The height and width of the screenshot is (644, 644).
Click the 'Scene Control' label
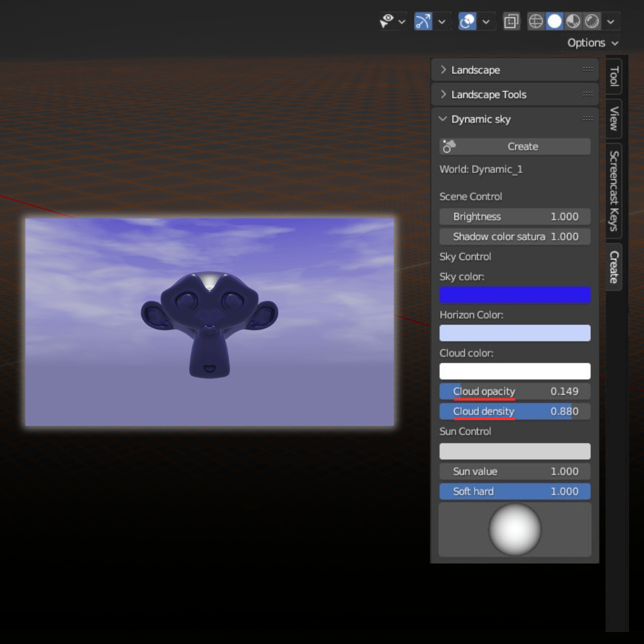pyautogui.click(x=470, y=197)
